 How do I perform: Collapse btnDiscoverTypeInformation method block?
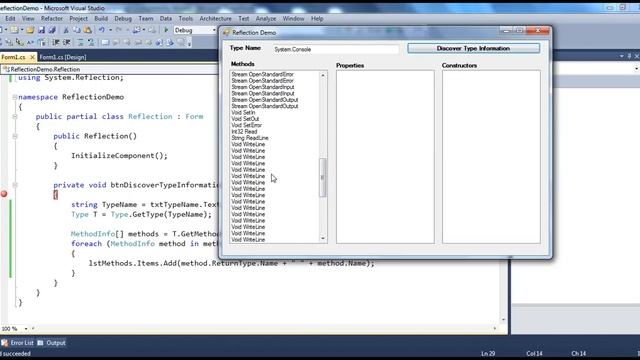click(x=15, y=185)
